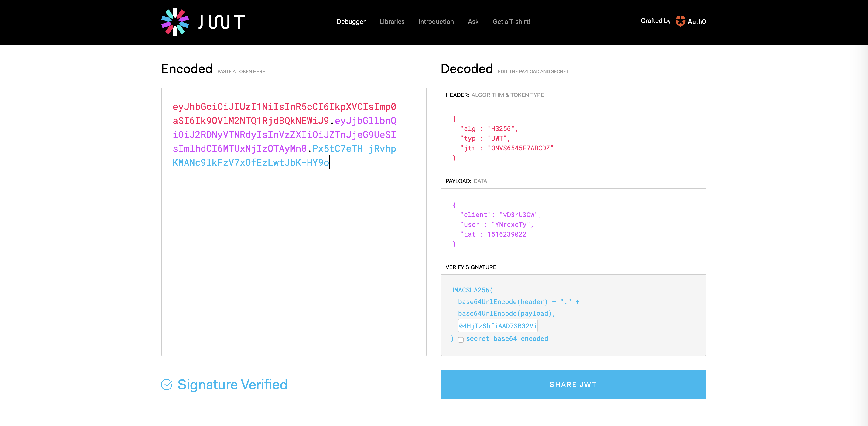Click inside the encoded token text area

tap(294, 256)
